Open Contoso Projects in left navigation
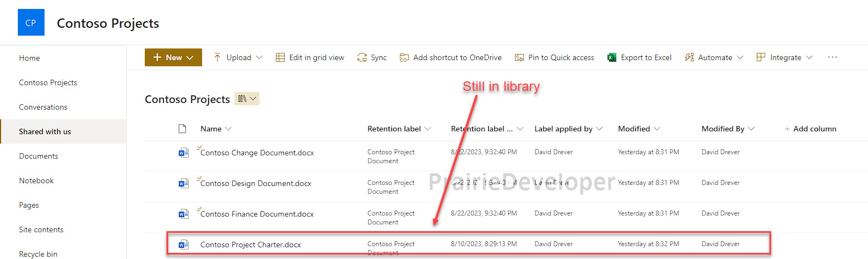 click(48, 82)
